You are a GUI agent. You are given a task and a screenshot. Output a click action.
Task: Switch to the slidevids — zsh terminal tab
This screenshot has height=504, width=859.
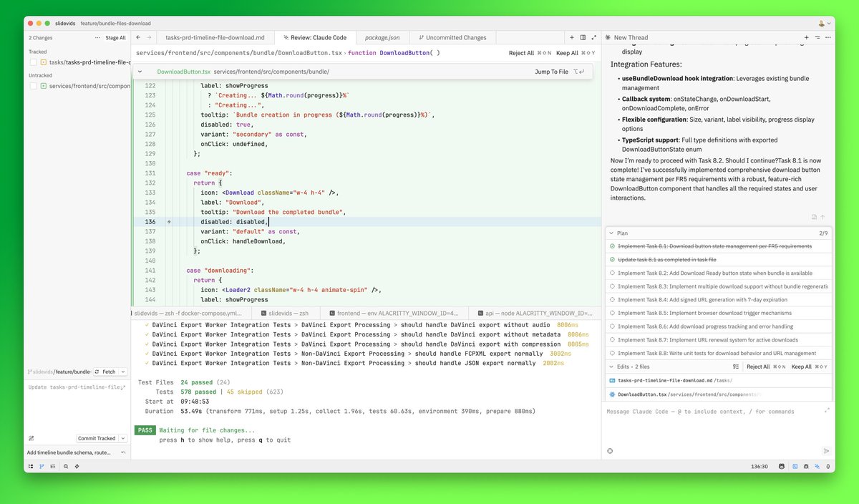pos(285,313)
